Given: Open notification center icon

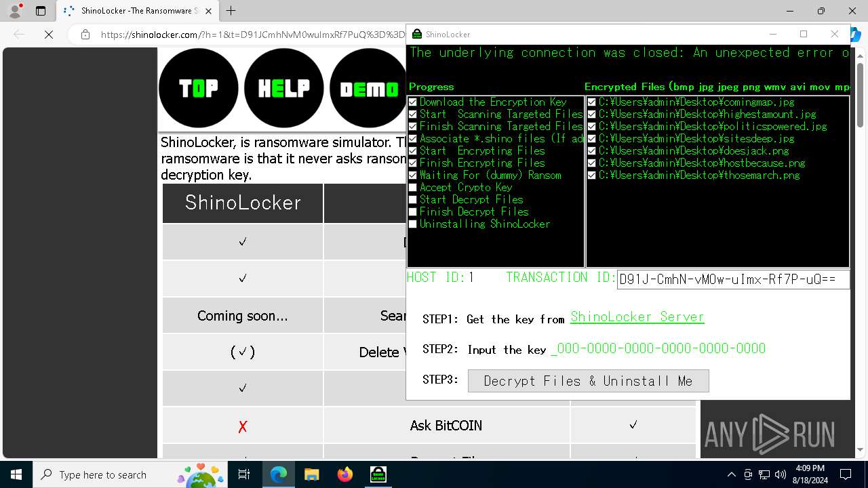Looking at the screenshot, I should [846, 474].
